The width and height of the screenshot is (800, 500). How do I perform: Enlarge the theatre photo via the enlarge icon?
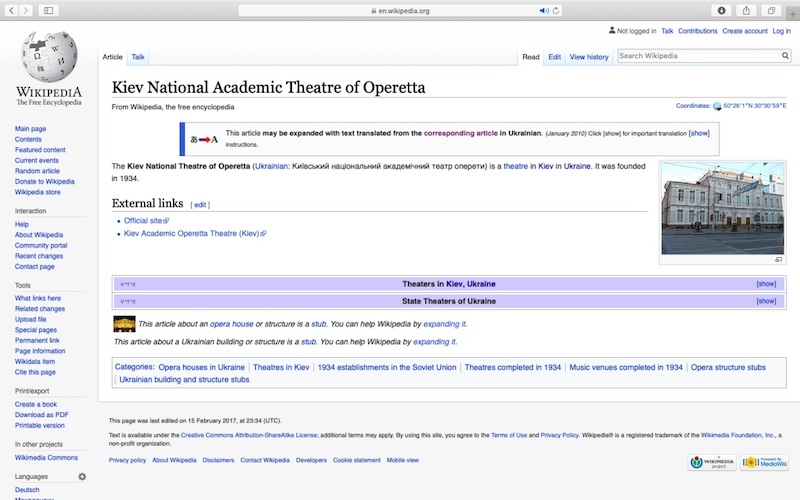point(779,260)
